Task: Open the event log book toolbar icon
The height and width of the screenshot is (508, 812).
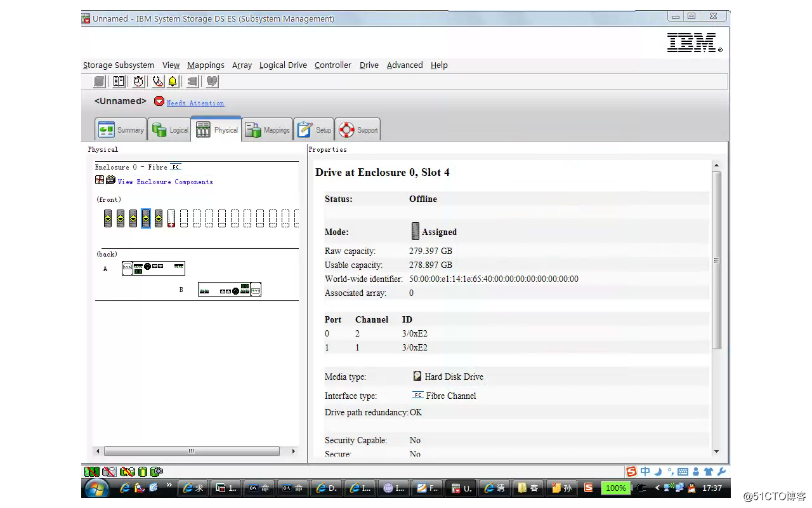Action: (119, 81)
